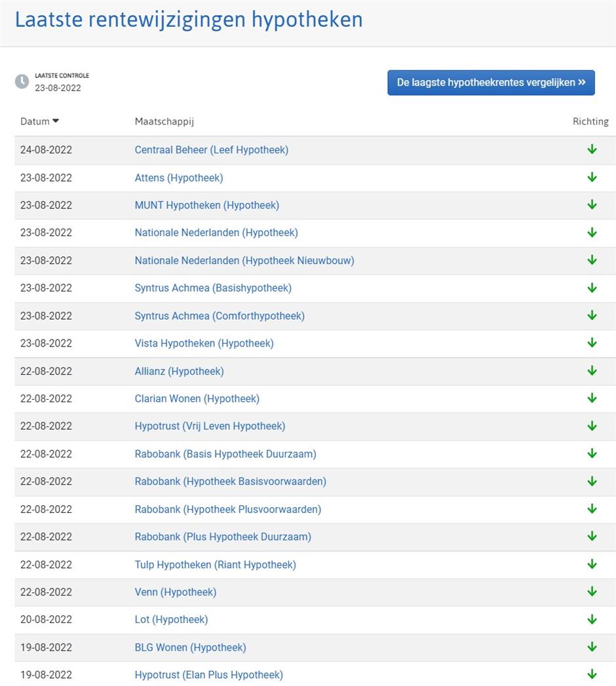Select date cell in the BLG Wonen row
The width and height of the screenshot is (616, 686).
(46, 647)
